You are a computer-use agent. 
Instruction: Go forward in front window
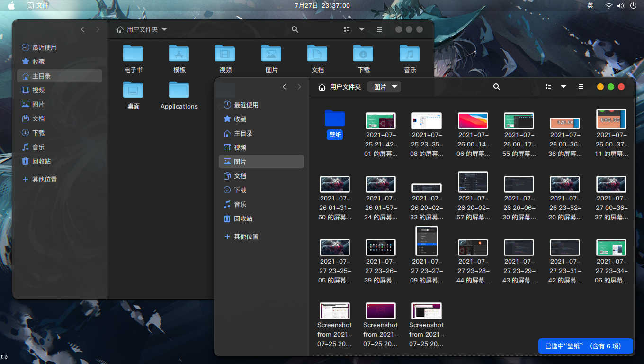(x=299, y=87)
